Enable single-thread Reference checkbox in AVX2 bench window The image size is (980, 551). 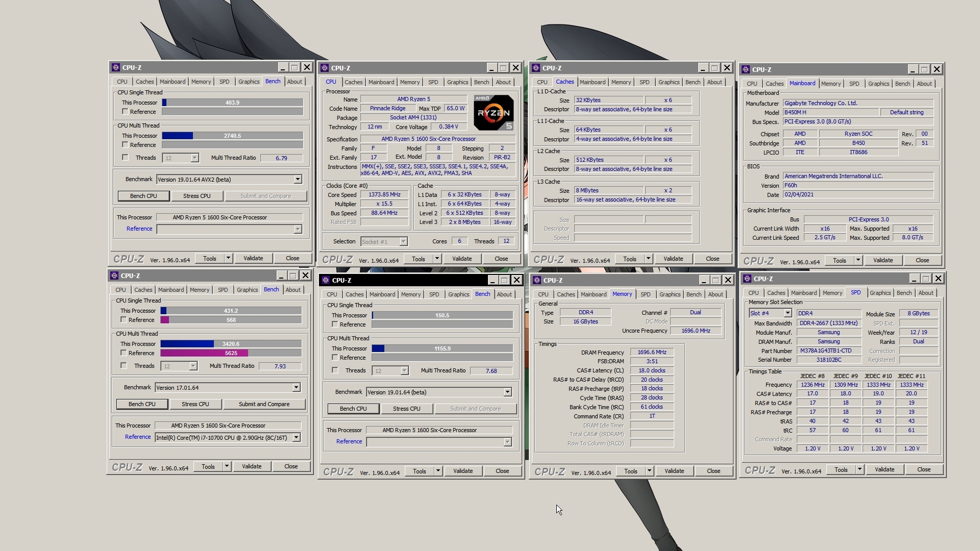click(x=125, y=111)
